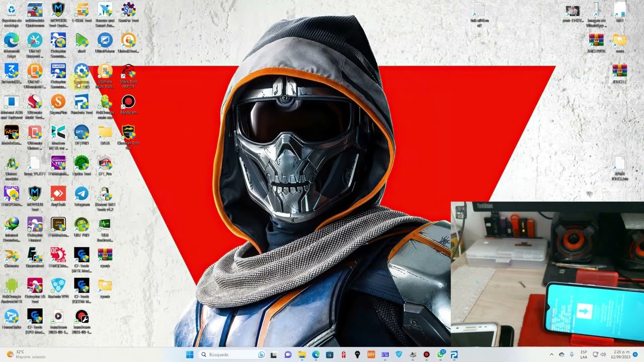The width and height of the screenshot is (644, 362).
Task: Open the yellow folder at the top-right of the desktop
Action: point(619,43)
